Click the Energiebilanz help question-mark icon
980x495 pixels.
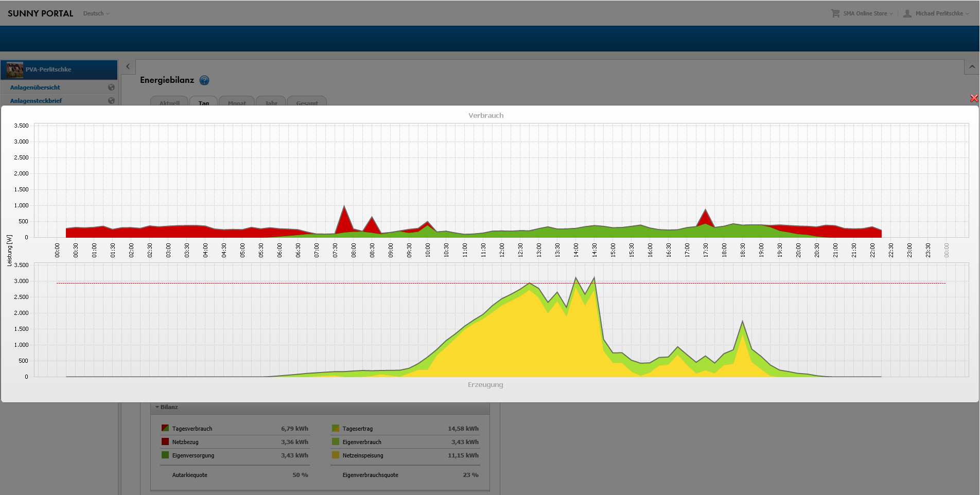pos(204,80)
